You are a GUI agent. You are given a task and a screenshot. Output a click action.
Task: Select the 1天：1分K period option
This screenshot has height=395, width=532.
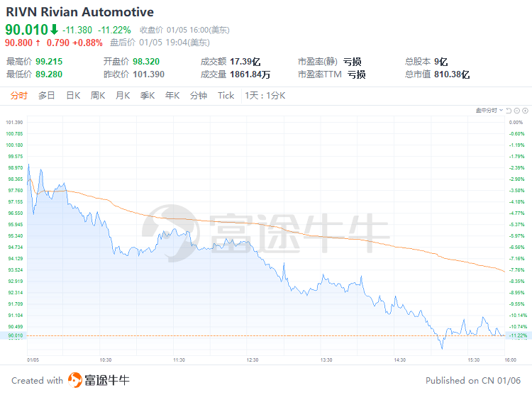coord(265,96)
